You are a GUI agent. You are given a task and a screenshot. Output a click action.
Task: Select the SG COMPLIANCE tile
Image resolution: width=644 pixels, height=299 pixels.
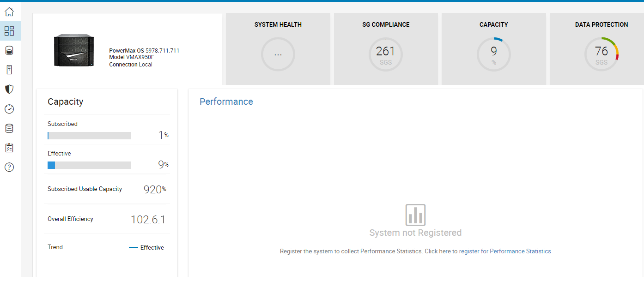386,48
